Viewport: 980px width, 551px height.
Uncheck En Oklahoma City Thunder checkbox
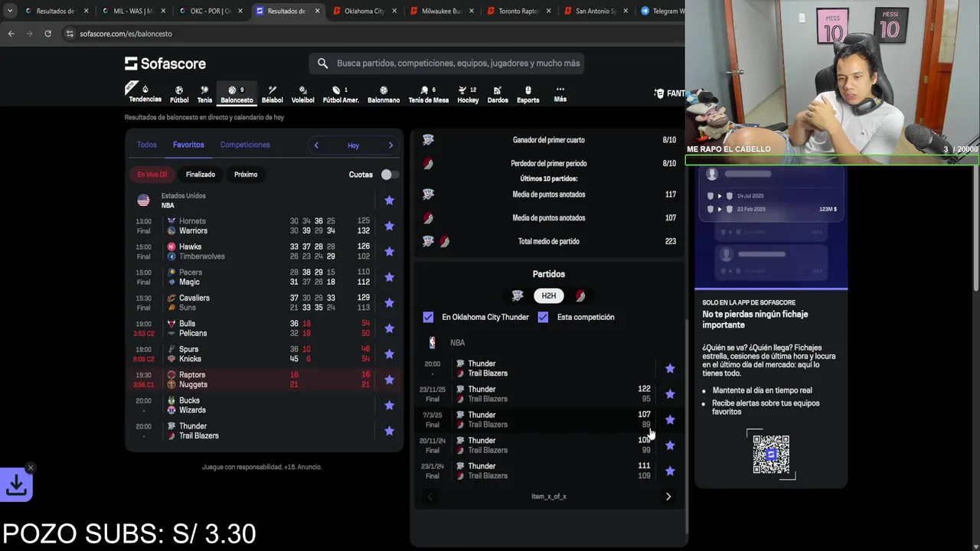pyautogui.click(x=428, y=317)
